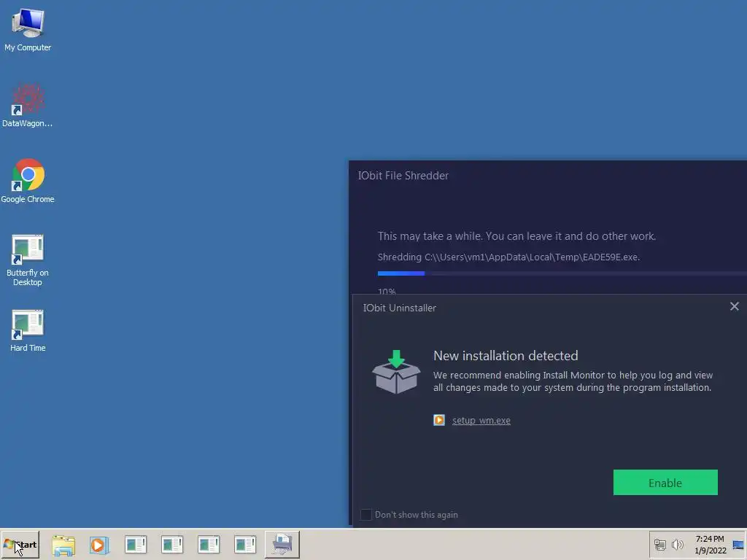Tick the Don't show this again checkbox

[366, 514]
